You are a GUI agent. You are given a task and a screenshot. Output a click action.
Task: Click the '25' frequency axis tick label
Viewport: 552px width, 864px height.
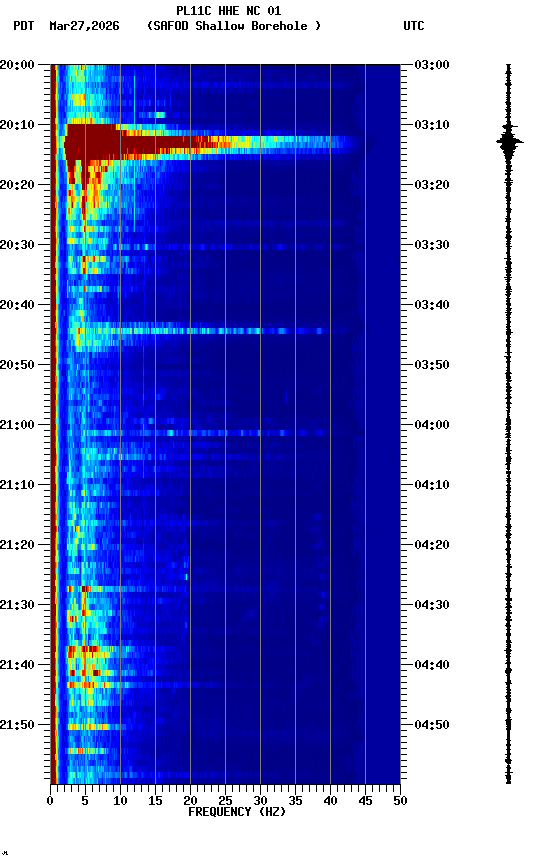225,802
